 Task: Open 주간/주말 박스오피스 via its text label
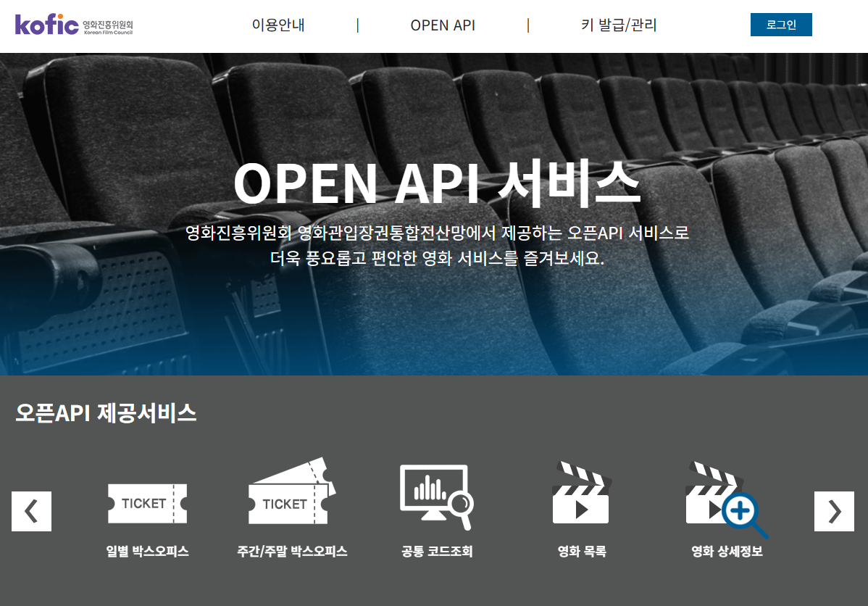[x=292, y=552]
